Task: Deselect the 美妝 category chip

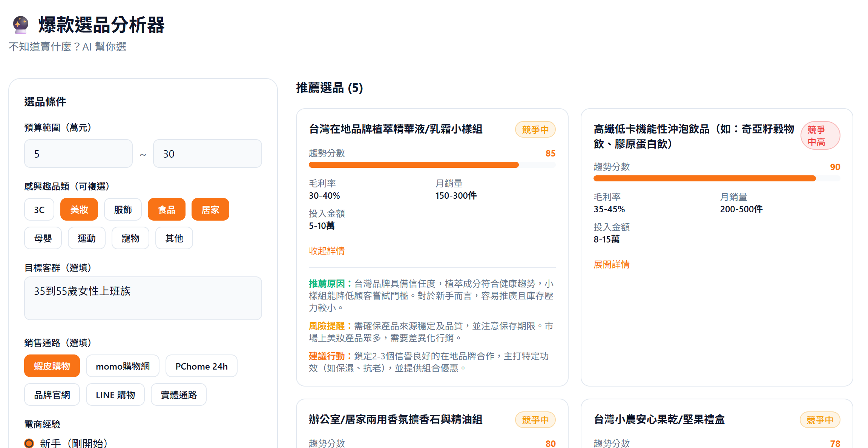Action: [79, 210]
